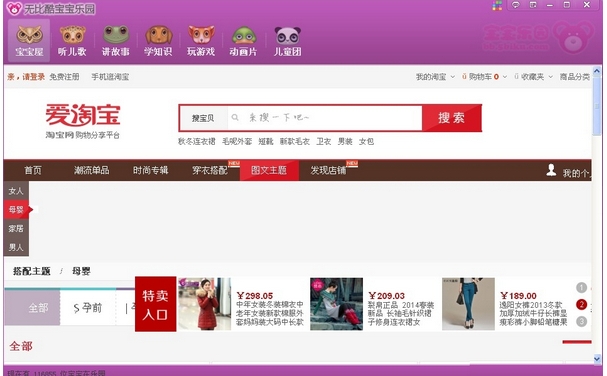Open red coat product thumbnail ¥298.05
Screen dimensions: 607x376
coord(204,304)
